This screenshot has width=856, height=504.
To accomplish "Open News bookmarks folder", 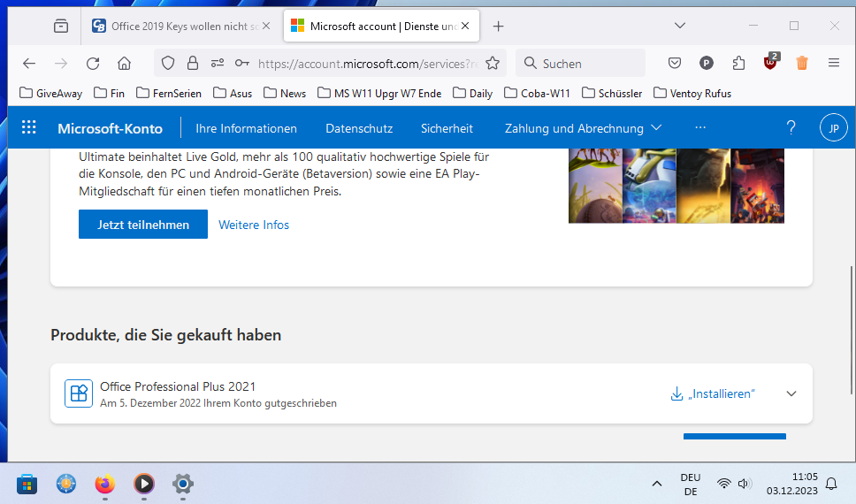I will (x=285, y=94).
